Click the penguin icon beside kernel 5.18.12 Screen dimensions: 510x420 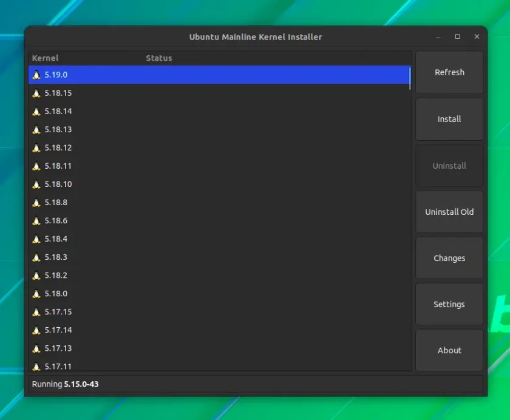coord(36,147)
